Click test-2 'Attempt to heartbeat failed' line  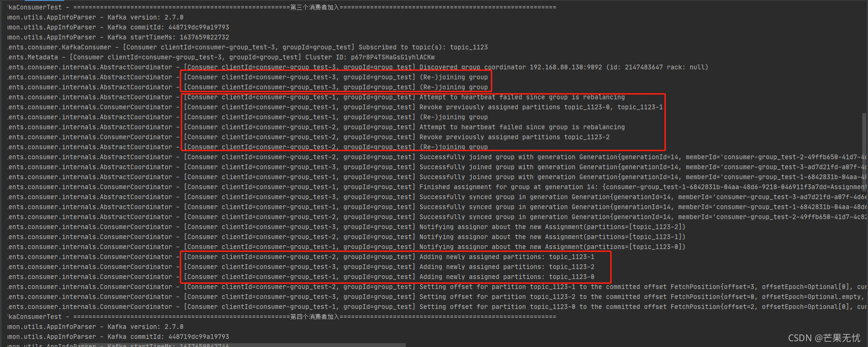click(x=316, y=127)
